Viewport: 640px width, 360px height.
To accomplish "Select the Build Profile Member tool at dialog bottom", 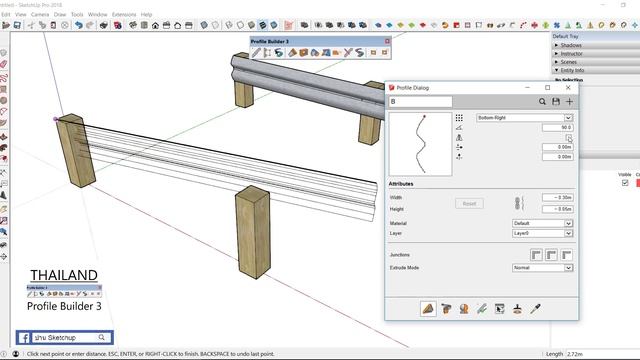I will (428, 309).
